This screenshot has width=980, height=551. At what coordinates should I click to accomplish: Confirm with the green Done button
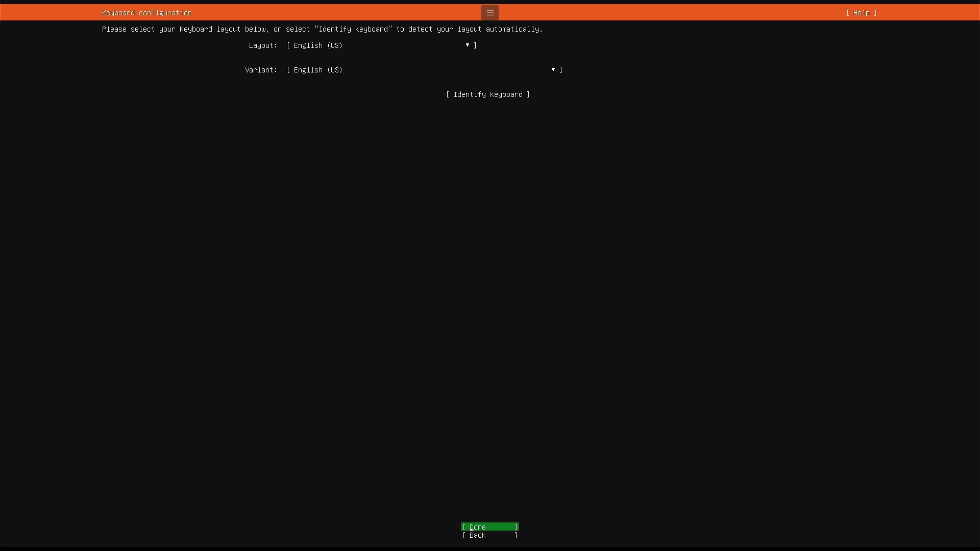coord(489,527)
